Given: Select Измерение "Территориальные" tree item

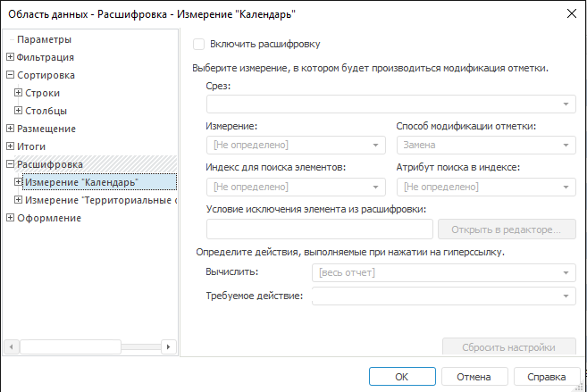Looking at the screenshot, I should click(100, 200).
